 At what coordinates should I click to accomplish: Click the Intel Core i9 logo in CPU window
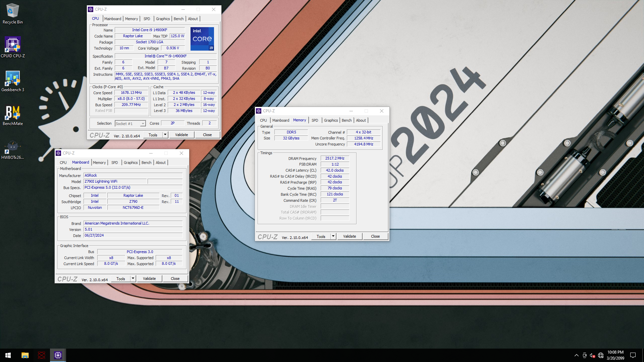coord(202,39)
